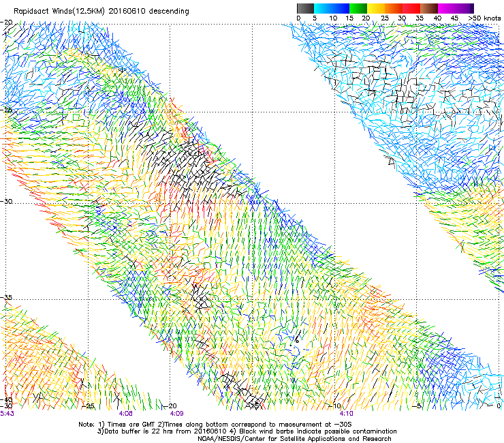The image size is (504, 443).
Task: Click the latitude axis label '-30'
Action: pos(6,201)
